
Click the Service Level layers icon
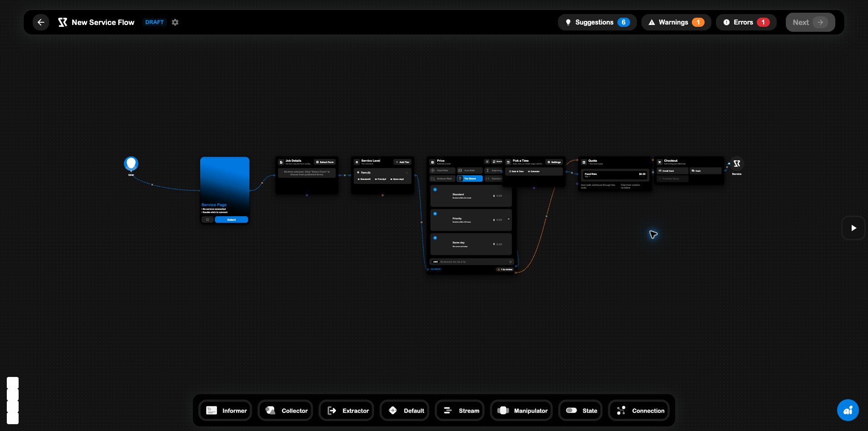357,162
